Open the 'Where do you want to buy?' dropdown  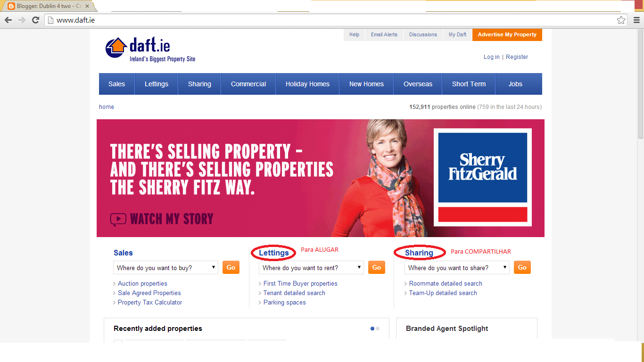165,268
